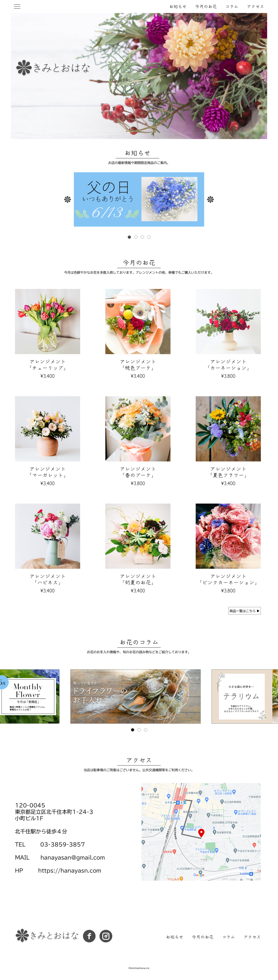Click the flower logo on hero image
Image resolution: width=278 pixels, height=980 pixels.
pos(24,68)
